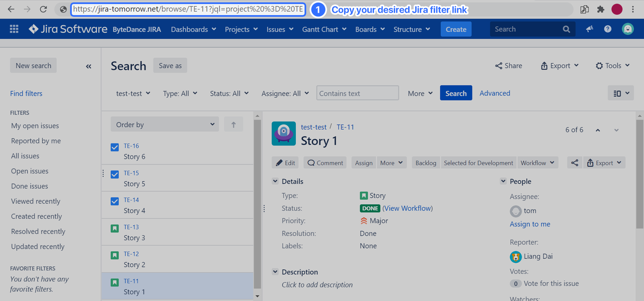Uncheck the TE-15 Story 5 checkbox
Image resolution: width=644 pixels, height=301 pixels.
click(x=115, y=174)
